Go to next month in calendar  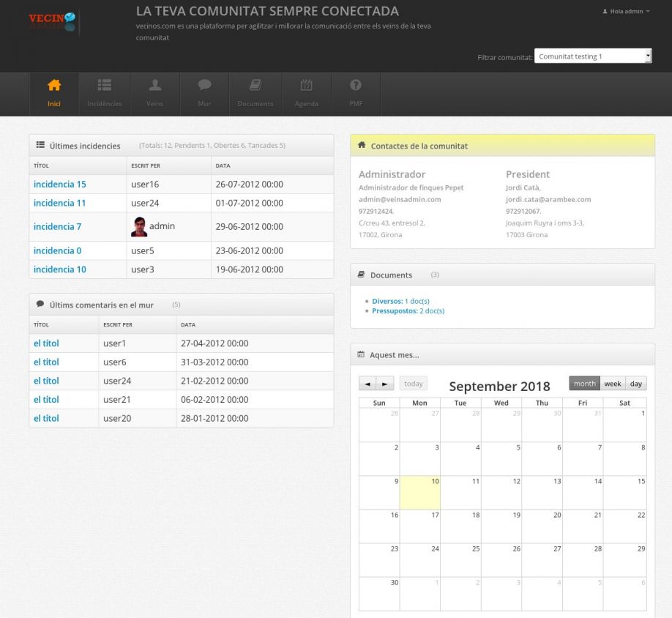(x=385, y=384)
